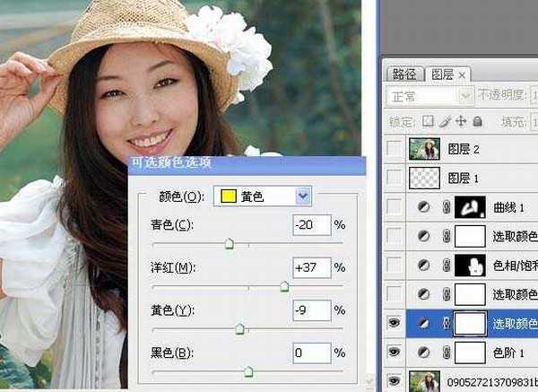Click the lock transparent pixels icon
538x392 pixels.
pos(429,121)
